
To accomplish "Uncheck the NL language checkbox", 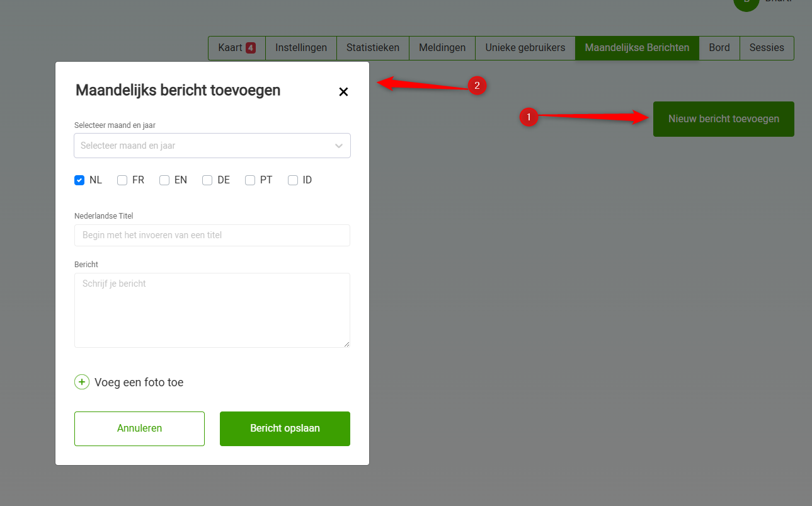I will [x=79, y=180].
